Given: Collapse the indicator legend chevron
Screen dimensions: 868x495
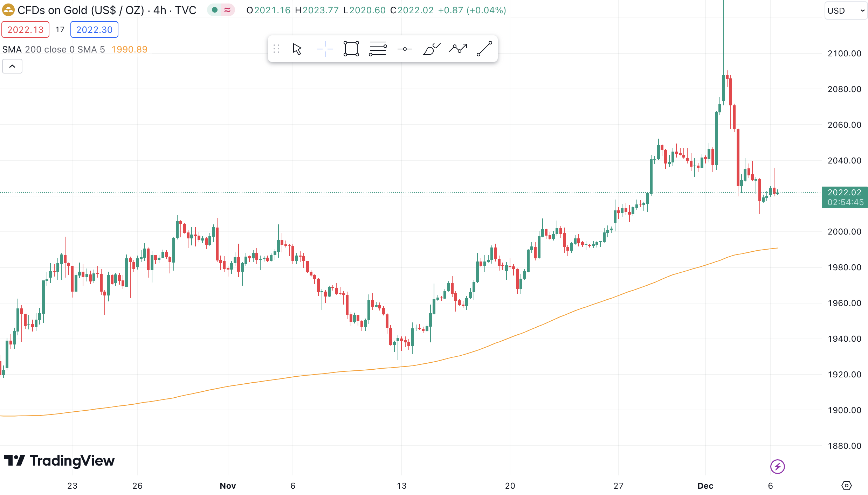Looking at the screenshot, I should click(12, 66).
